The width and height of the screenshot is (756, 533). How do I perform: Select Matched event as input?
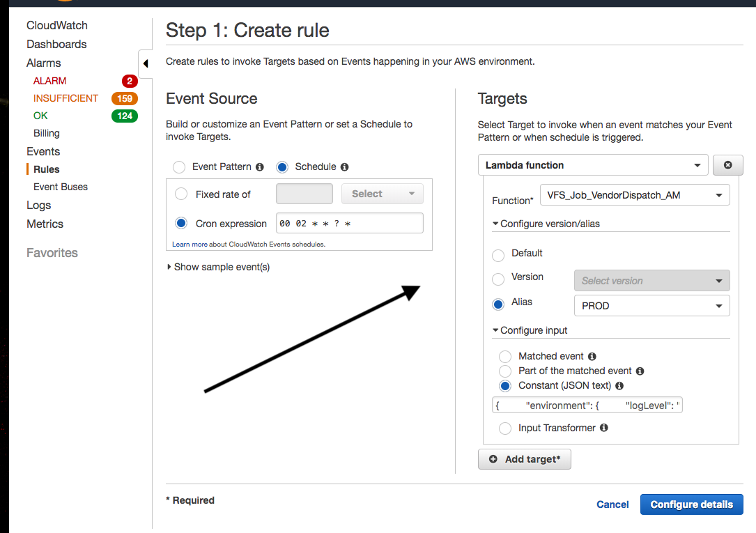tap(504, 356)
